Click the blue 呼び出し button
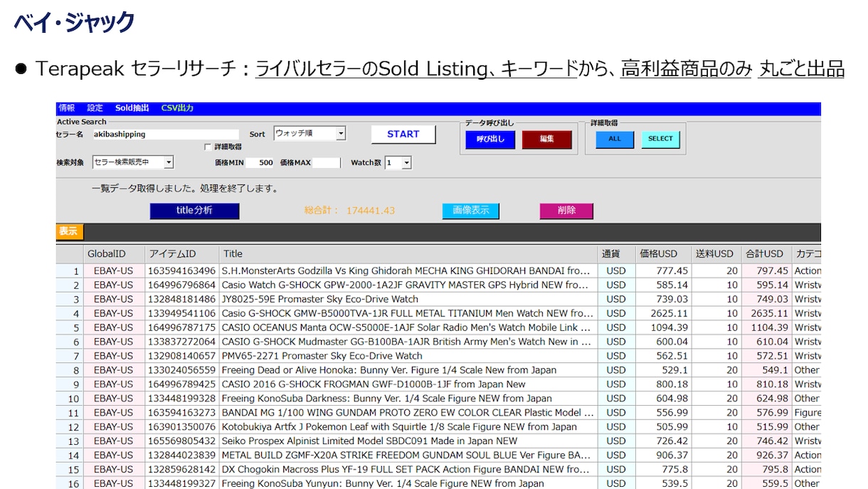This screenshot has height=489, width=868. (490, 139)
